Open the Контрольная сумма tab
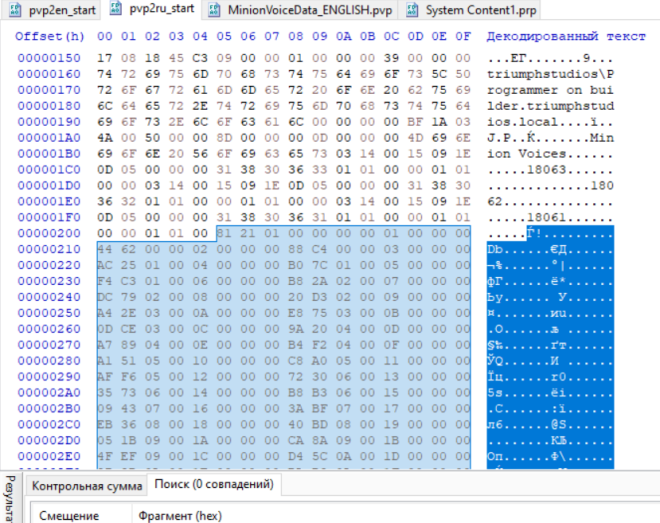This screenshot has height=523, width=660. (87, 486)
